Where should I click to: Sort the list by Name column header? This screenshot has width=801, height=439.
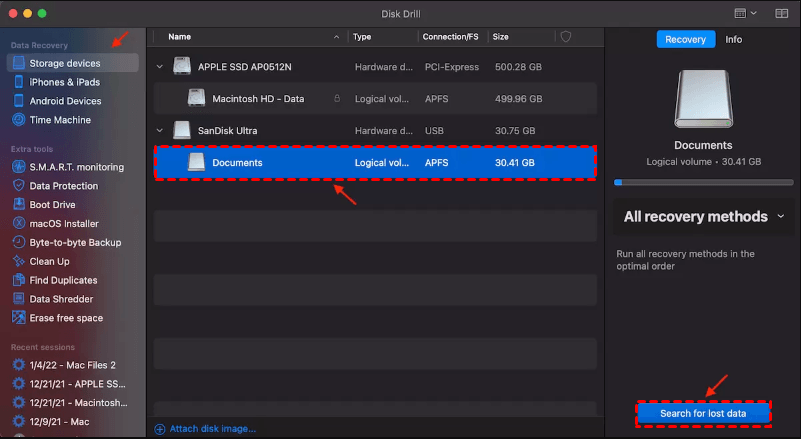pyautogui.click(x=180, y=37)
